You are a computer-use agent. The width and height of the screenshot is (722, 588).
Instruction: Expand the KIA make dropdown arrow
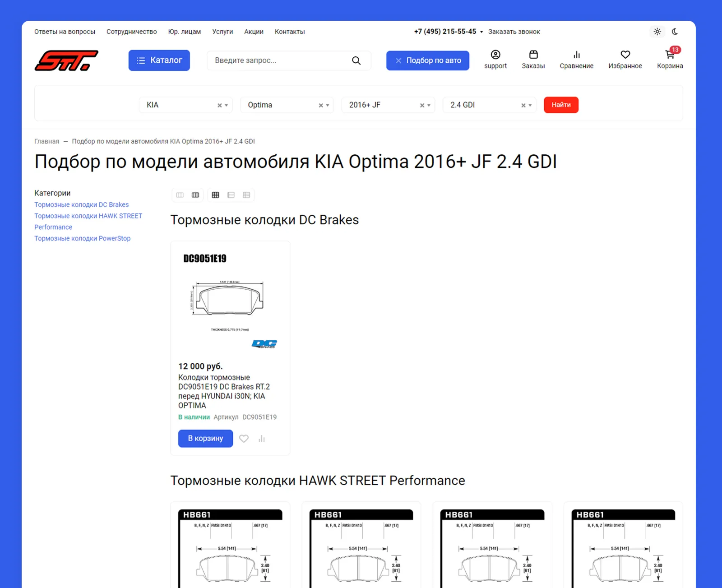pos(227,105)
